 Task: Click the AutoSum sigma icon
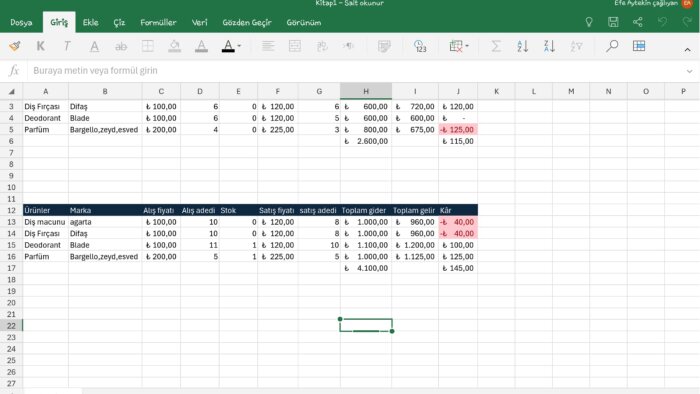(x=496, y=46)
